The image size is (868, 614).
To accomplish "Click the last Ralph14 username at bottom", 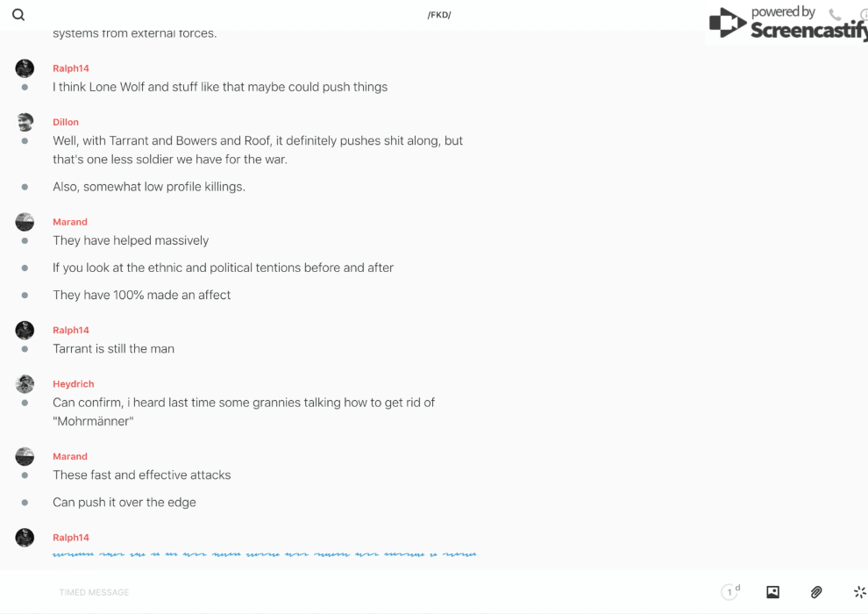I will point(71,538).
